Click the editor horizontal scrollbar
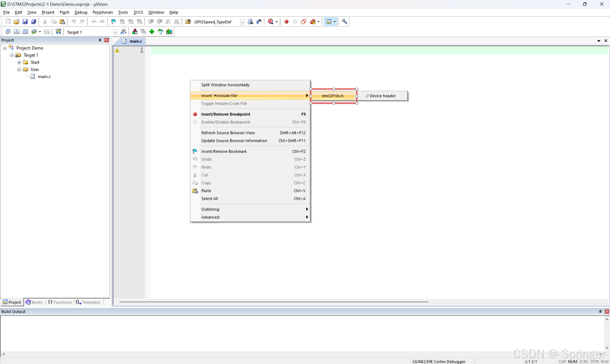Image resolution: width=610 pixels, height=364 pixels. [273, 302]
